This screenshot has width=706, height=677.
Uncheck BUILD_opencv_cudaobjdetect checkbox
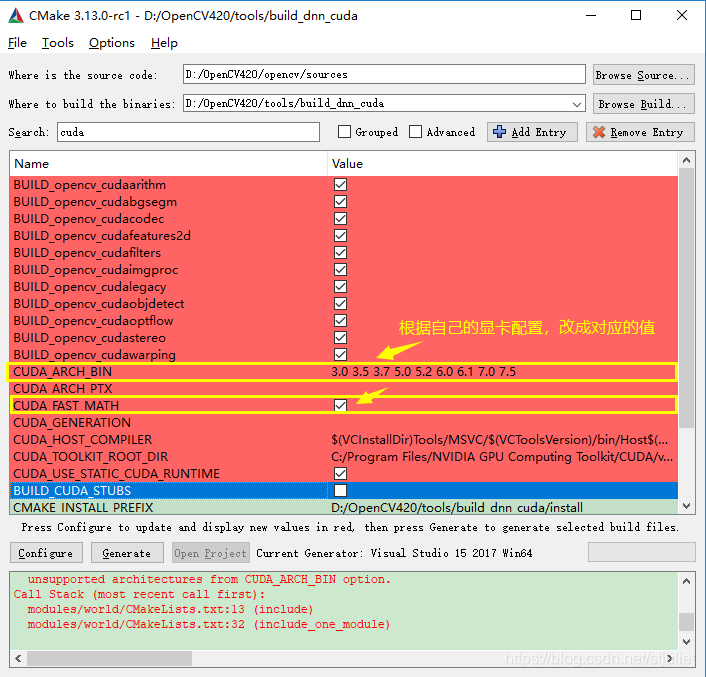[x=340, y=304]
